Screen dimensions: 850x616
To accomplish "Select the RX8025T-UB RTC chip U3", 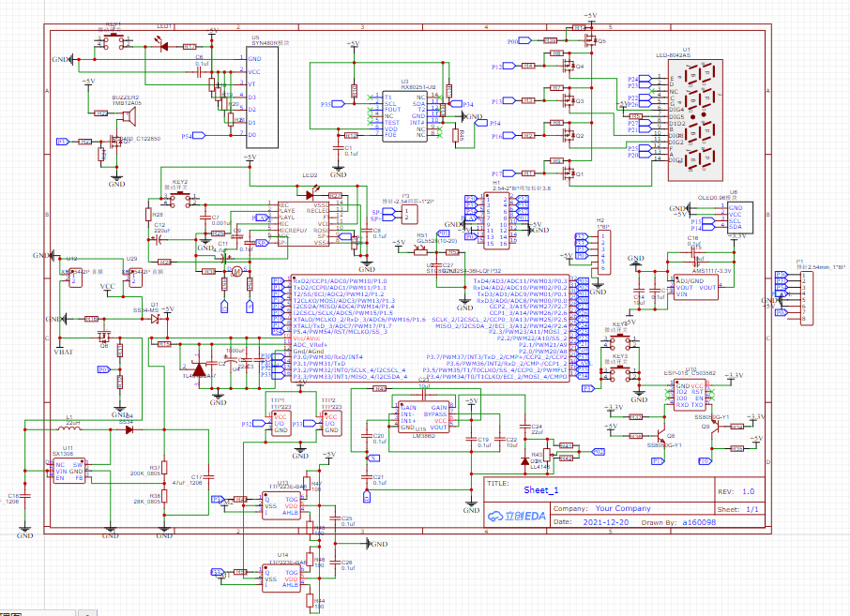I will (404, 116).
